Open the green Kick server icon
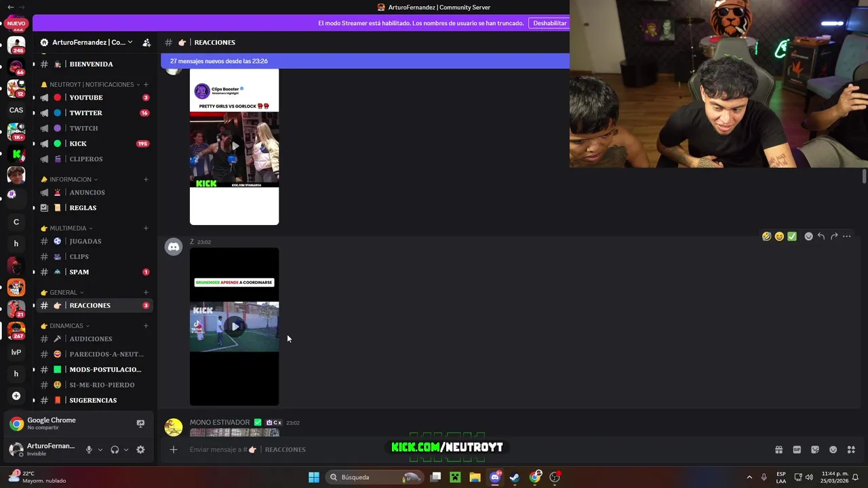 point(16,154)
